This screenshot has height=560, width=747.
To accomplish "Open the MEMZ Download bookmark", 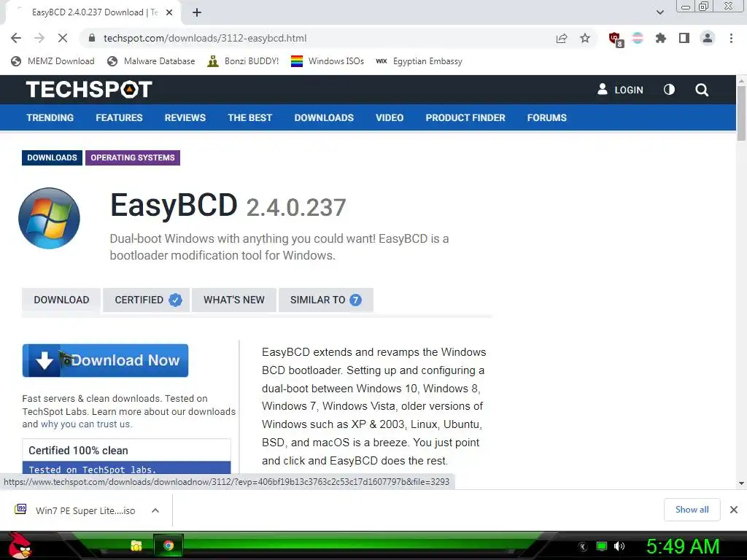I will (53, 61).
